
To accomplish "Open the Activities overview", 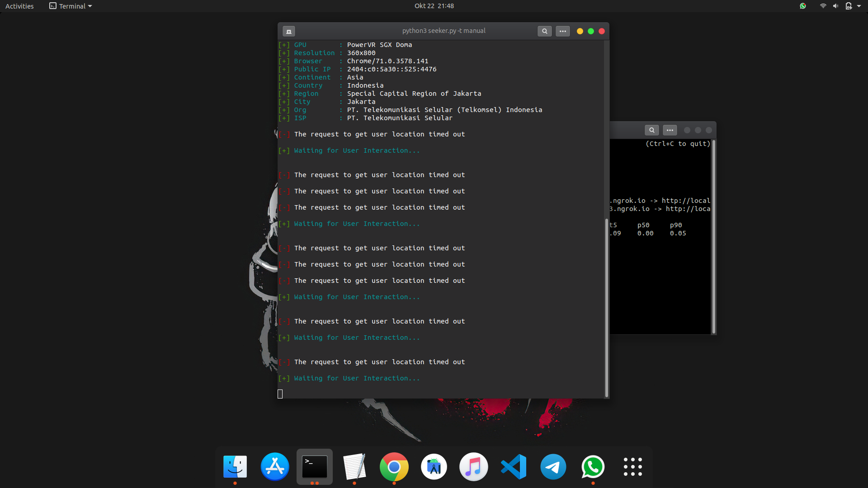I will tap(19, 6).
